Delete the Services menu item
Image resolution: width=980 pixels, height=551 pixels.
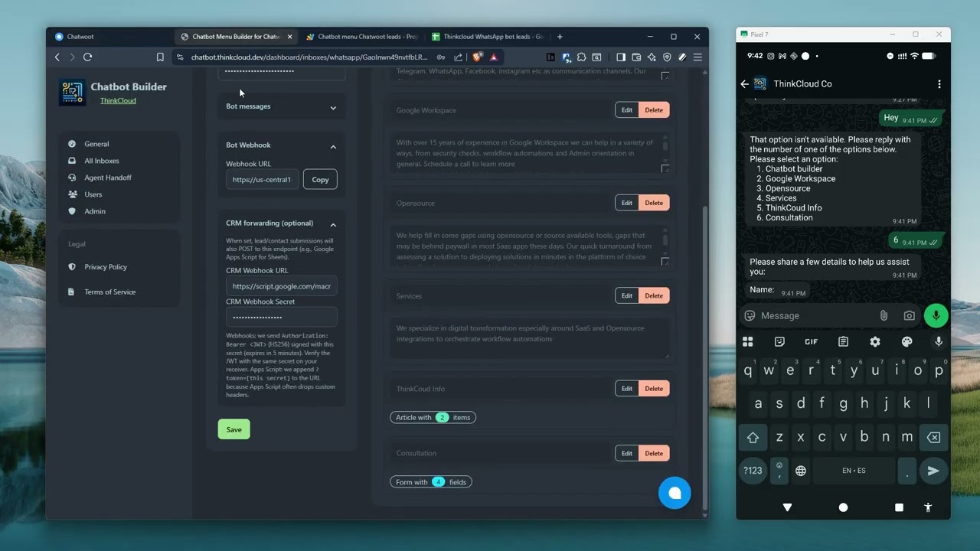click(654, 295)
